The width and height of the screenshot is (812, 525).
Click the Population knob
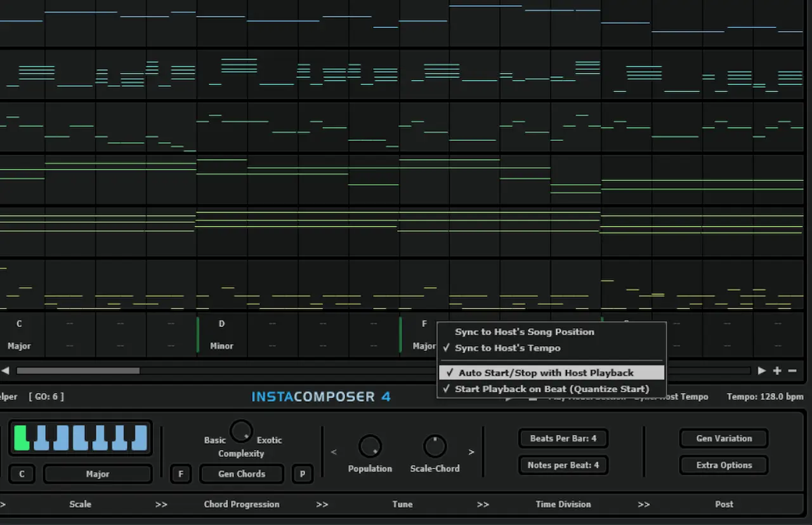(x=370, y=446)
